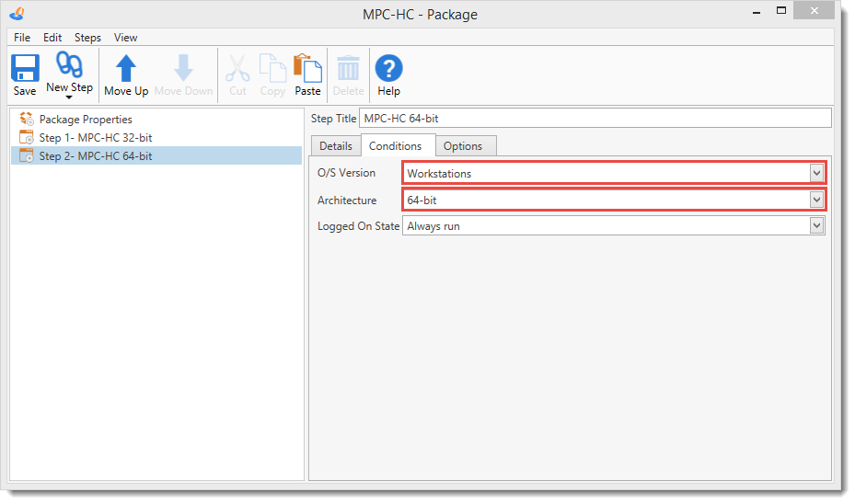Click the Cut scissors icon
Screen dimensions: 855x504
[237, 68]
